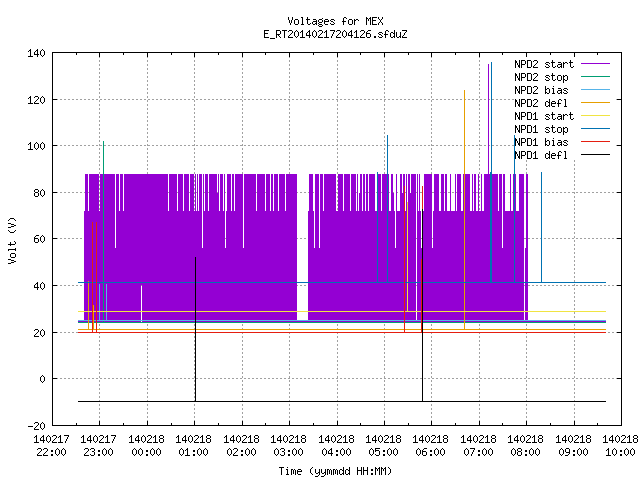The height and width of the screenshot is (480, 640).
Task: Click the x-axis tick '140217 23:00'
Action: (x=99, y=446)
